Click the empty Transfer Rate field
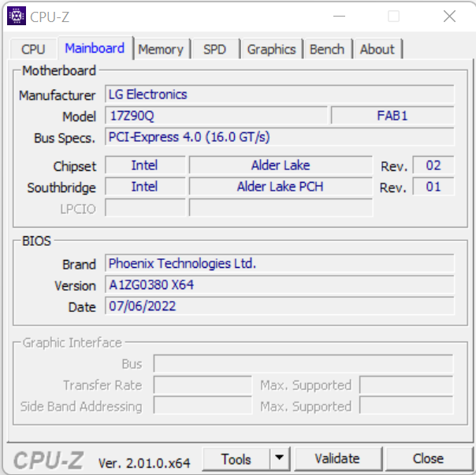This screenshot has width=476, height=475. pyautogui.click(x=203, y=384)
